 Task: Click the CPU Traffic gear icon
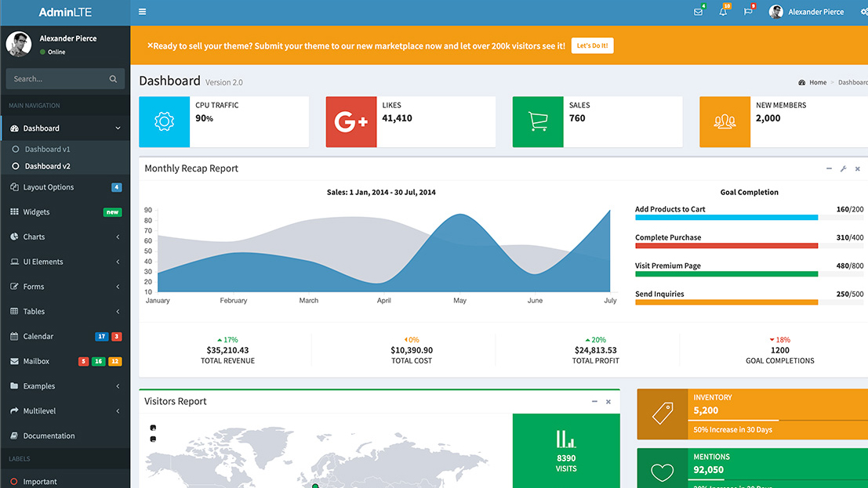164,121
